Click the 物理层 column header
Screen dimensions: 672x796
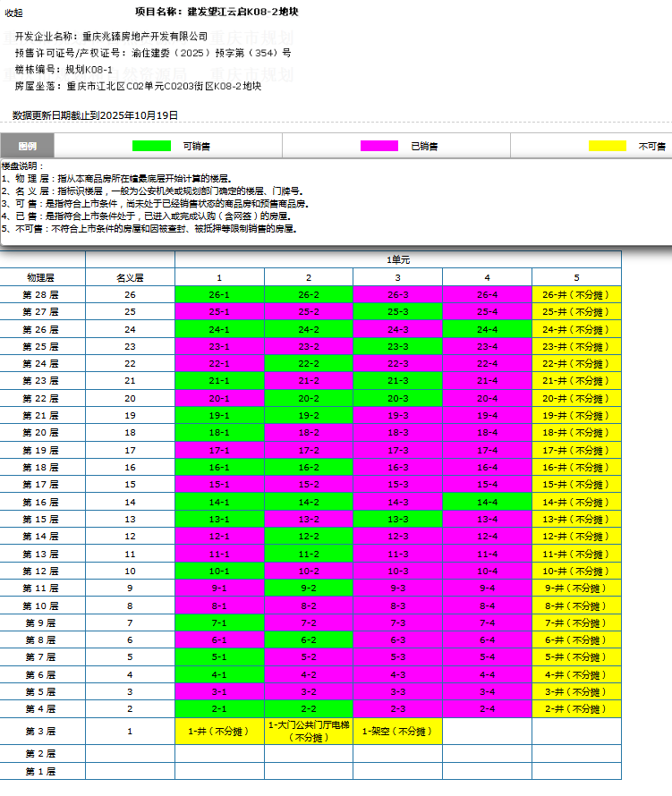(x=42, y=277)
